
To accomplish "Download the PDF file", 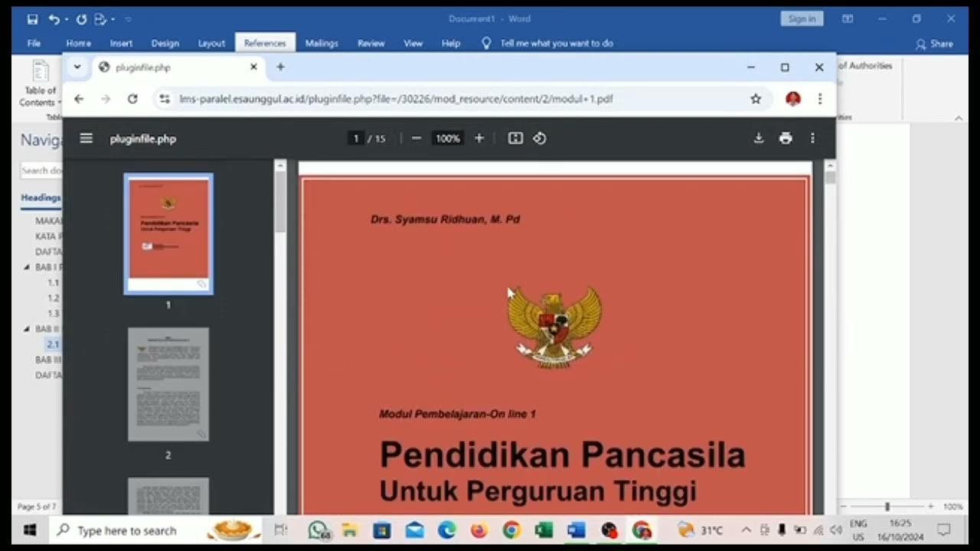I will (759, 139).
